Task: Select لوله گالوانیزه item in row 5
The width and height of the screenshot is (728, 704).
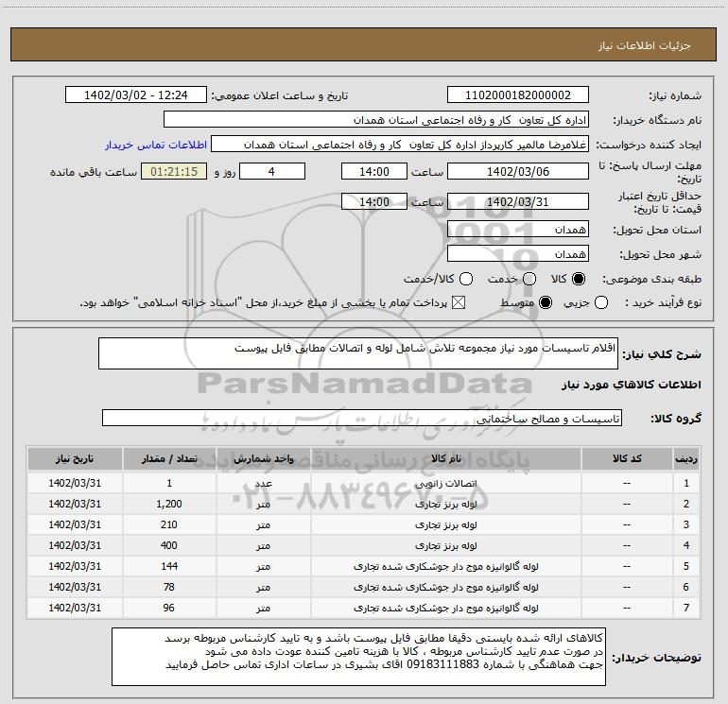Action: (445, 567)
